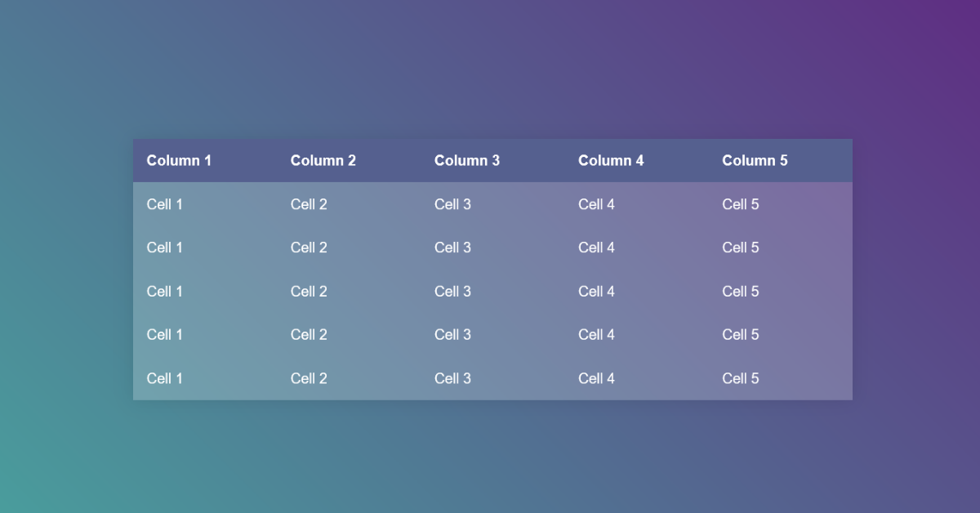Click Cell 4 in the third row
The width and height of the screenshot is (980, 513).
[596, 291]
